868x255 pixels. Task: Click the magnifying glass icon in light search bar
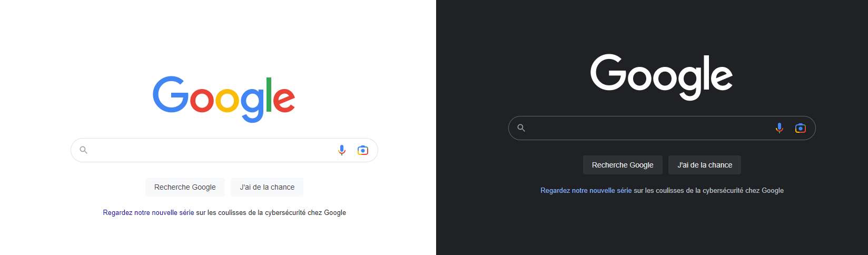point(83,150)
